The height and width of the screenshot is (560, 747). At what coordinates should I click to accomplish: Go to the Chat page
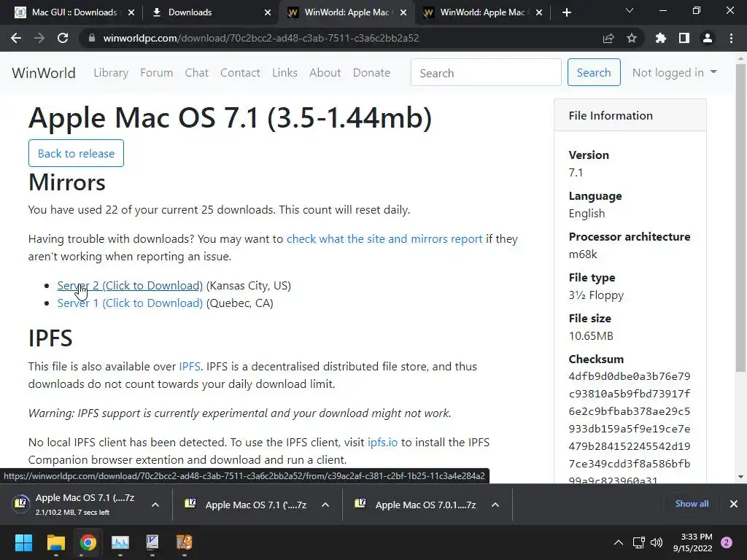(197, 73)
